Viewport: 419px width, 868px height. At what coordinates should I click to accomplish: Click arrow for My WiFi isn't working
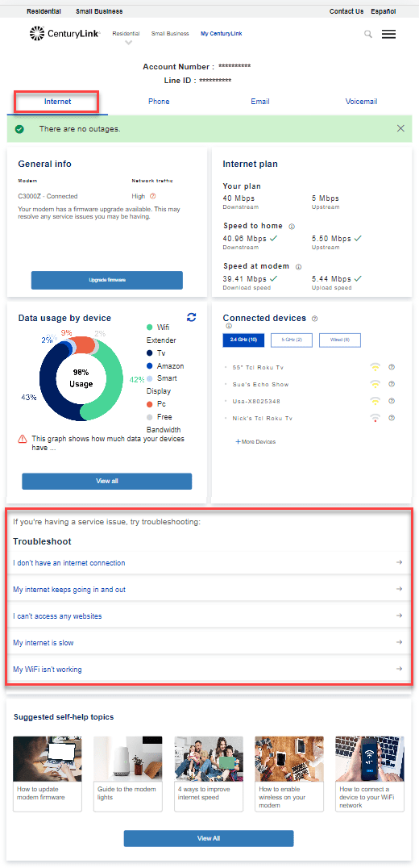pos(399,669)
